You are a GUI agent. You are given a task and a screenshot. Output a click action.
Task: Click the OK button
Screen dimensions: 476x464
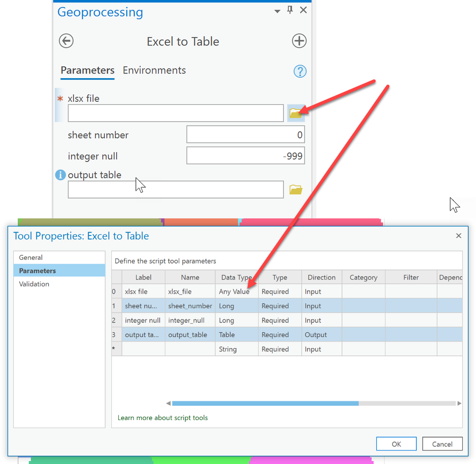pyautogui.click(x=396, y=443)
